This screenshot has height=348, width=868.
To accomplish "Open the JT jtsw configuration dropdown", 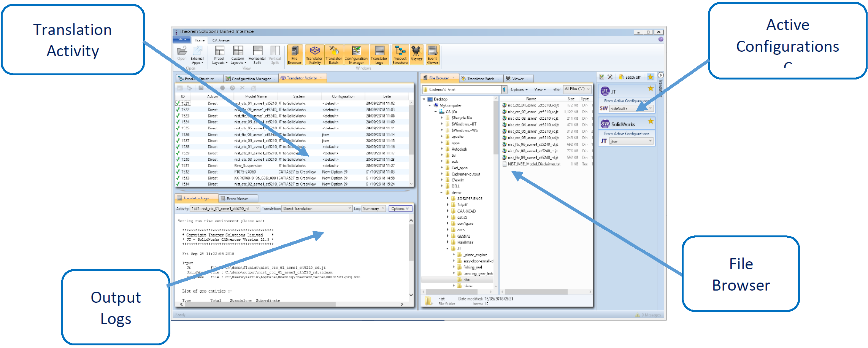I will pyautogui.click(x=632, y=141).
